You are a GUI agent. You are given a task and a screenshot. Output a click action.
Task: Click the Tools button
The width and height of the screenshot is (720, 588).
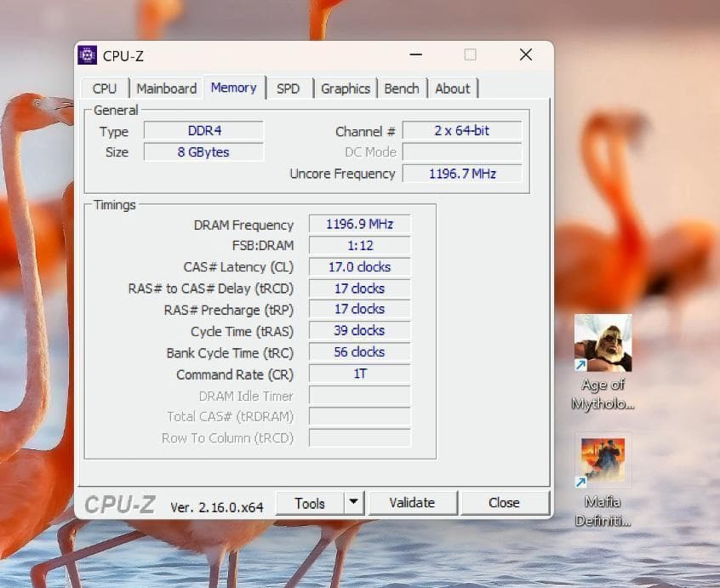pos(310,502)
